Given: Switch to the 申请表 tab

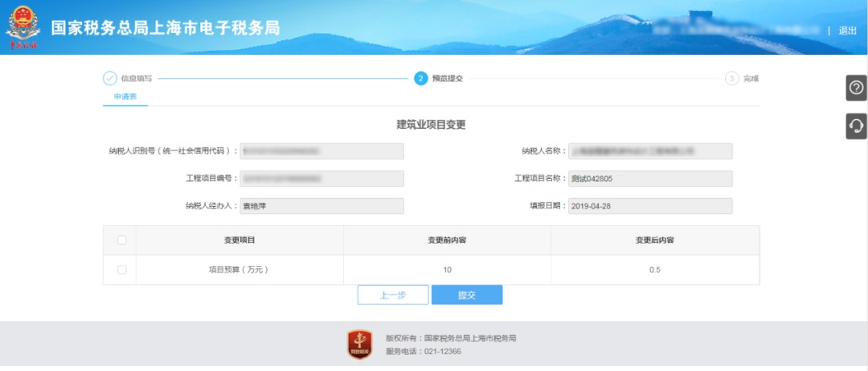Looking at the screenshot, I should click(x=125, y=96).
